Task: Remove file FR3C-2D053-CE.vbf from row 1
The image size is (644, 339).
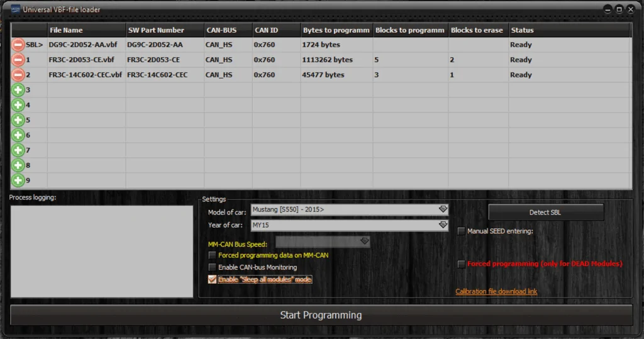Action: (18, 60)
